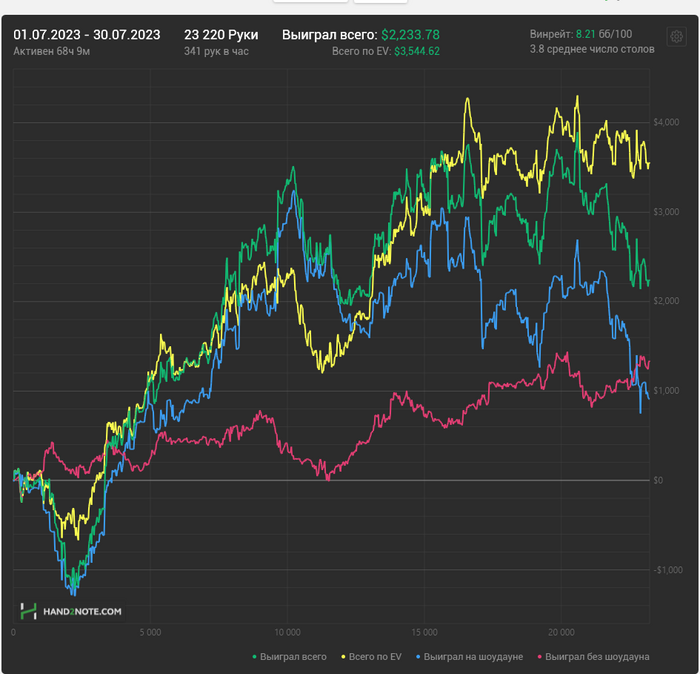Click the EV total value $3,544.62
The image size is (700, 674).
(417, 51)
